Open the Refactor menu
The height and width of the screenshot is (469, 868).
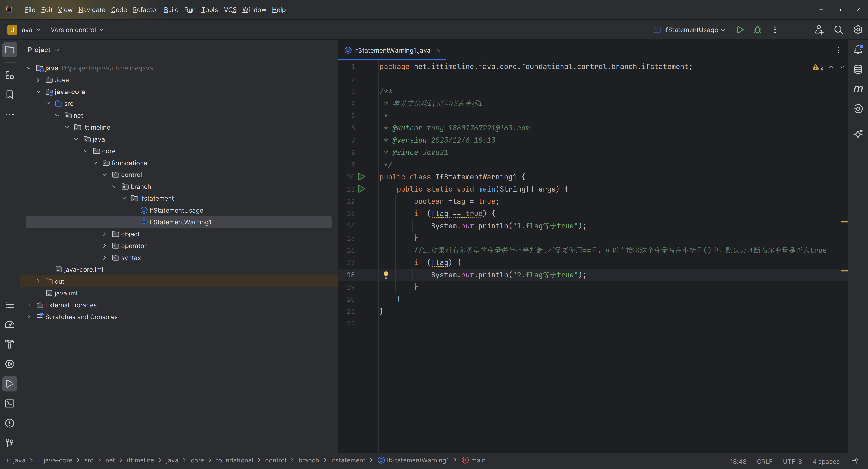[145, 10]
